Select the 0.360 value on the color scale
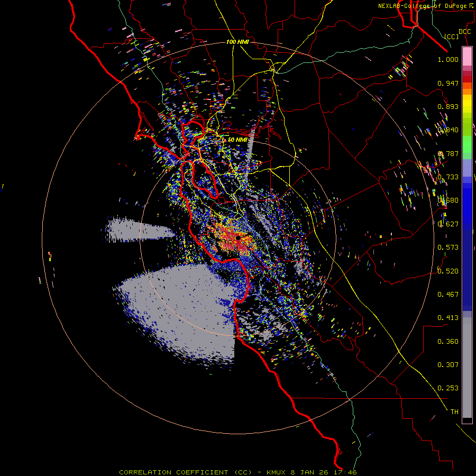This screenshot has height=476, width=476. pyautogui.click(x=448, y=341)
